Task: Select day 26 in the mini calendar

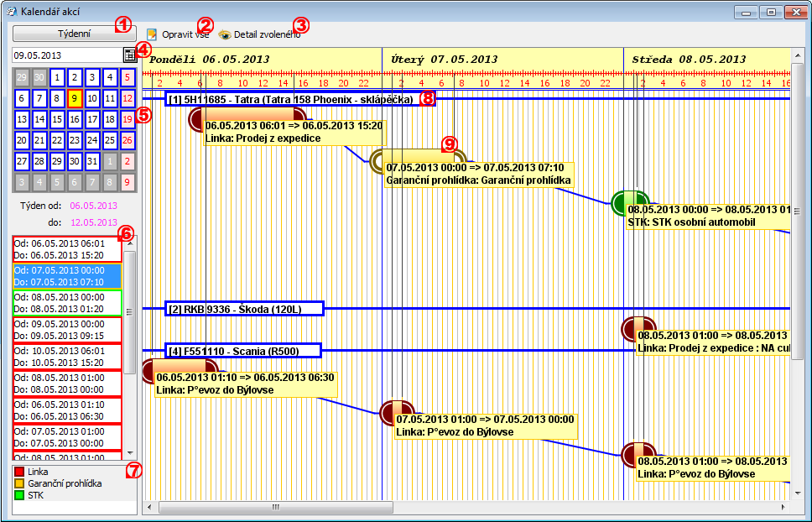Action: pos(128,140)
